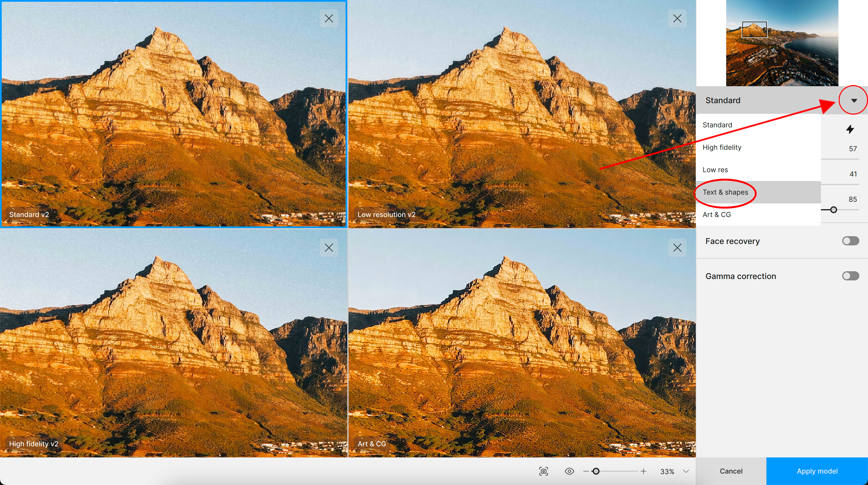Select Text & shapes from model list
The width and height of the screenshot is (868, 485).
click(x=725, y=192)
